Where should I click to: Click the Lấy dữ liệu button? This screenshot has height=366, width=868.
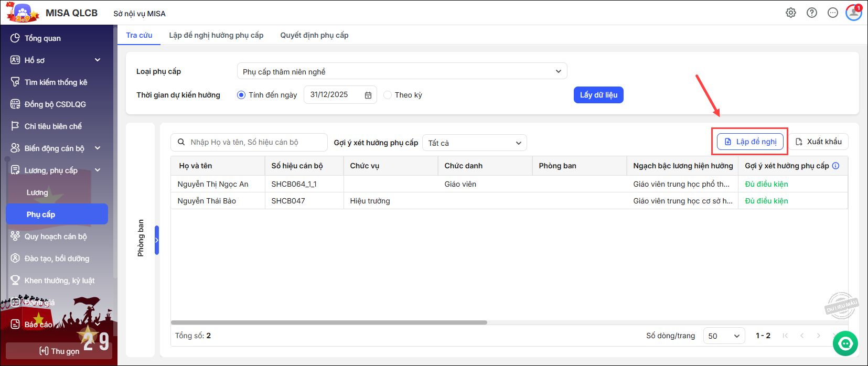click(x=598, y=95)
